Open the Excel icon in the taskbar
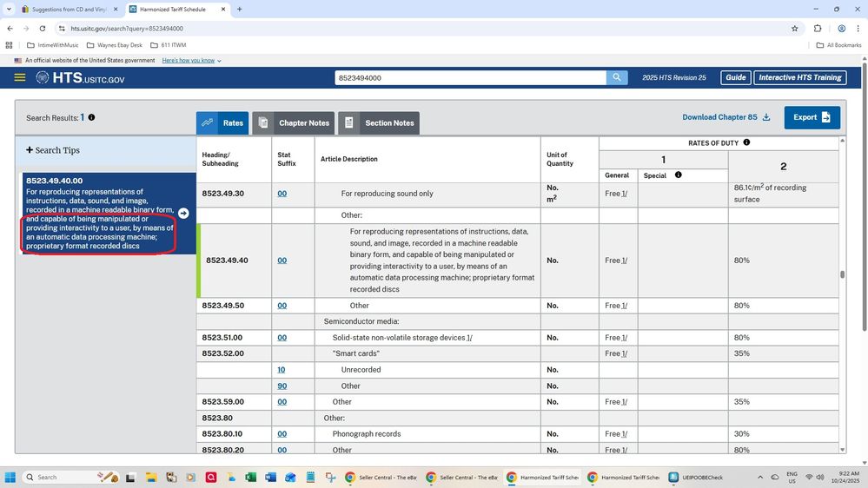This screenshot has height=488, width=868. tap(251, 478)
